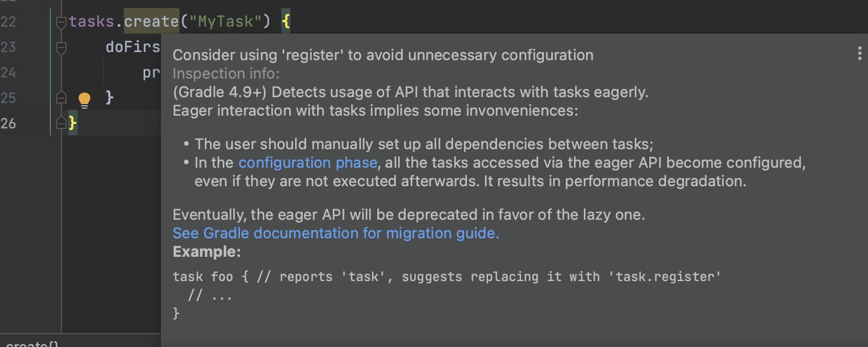Click line number 26 in the gutter
868x347 pixels.
pos(8,123)
